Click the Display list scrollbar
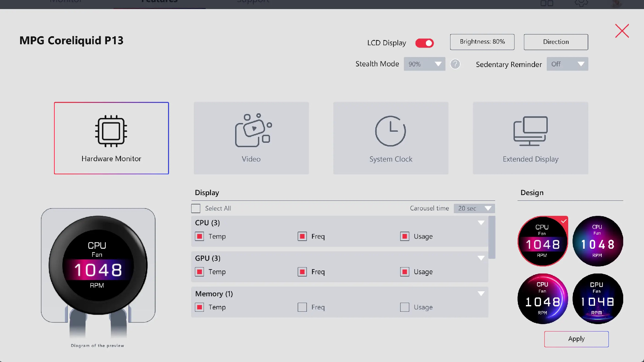Screen dimensions: 644x362 (492, 237)
